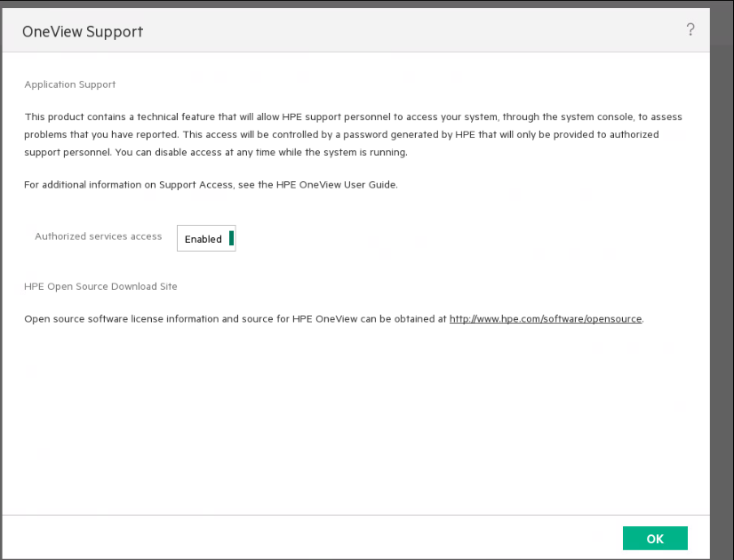Toggle the Authorized services access switch
The height and width of the screenshot is (560, 734).
[206, 238]
